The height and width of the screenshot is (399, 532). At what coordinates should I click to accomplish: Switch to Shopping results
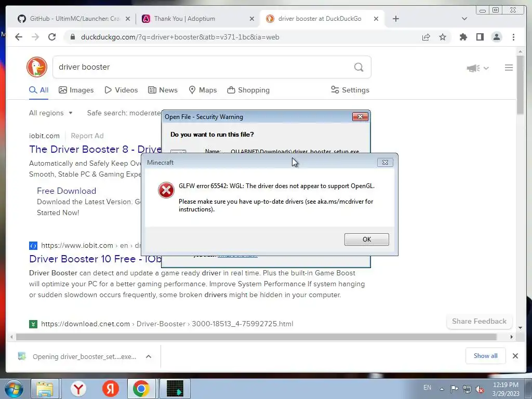tap(248, 90)
